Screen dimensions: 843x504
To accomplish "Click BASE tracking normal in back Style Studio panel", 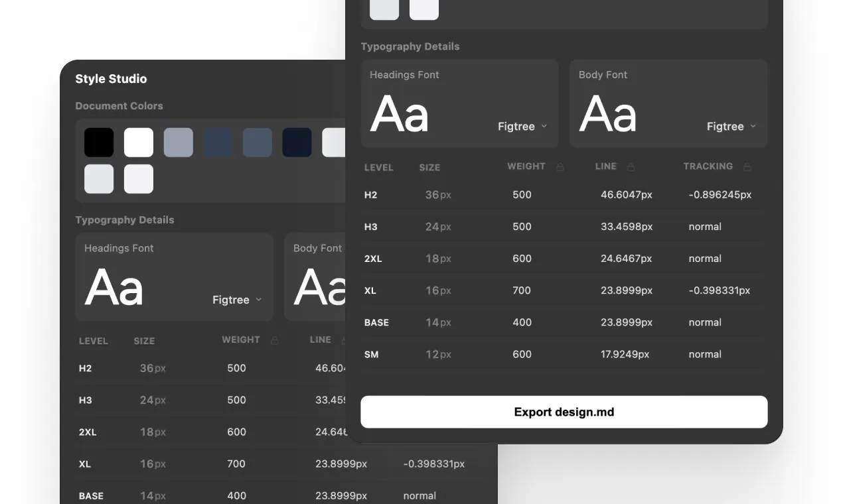I will [420, 495].
